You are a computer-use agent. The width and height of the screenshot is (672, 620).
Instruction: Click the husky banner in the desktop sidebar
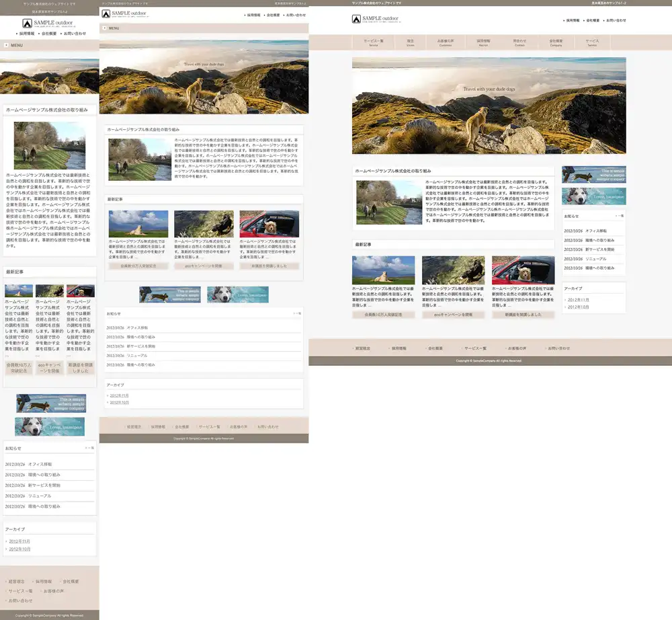pos(593,196)
